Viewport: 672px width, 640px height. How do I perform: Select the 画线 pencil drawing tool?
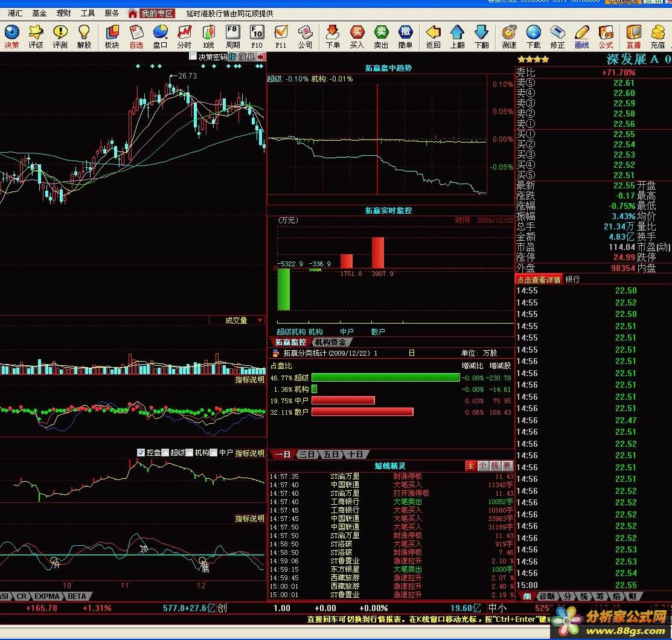(x=581, y=36)
